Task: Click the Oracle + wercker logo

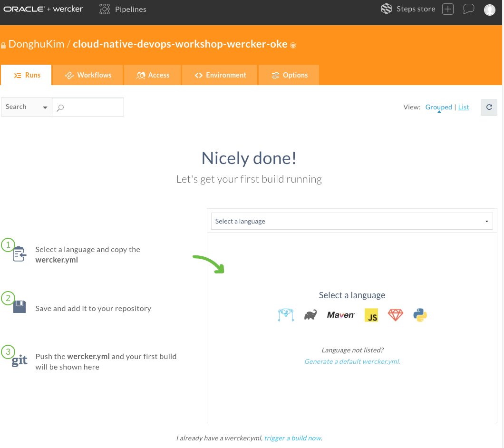Action: pos(43,9)
